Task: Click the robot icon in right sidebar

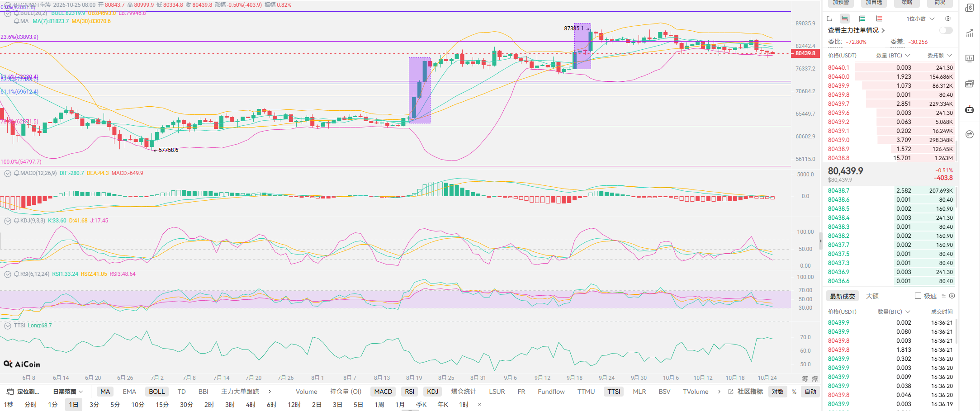Action: click(970, 109)
